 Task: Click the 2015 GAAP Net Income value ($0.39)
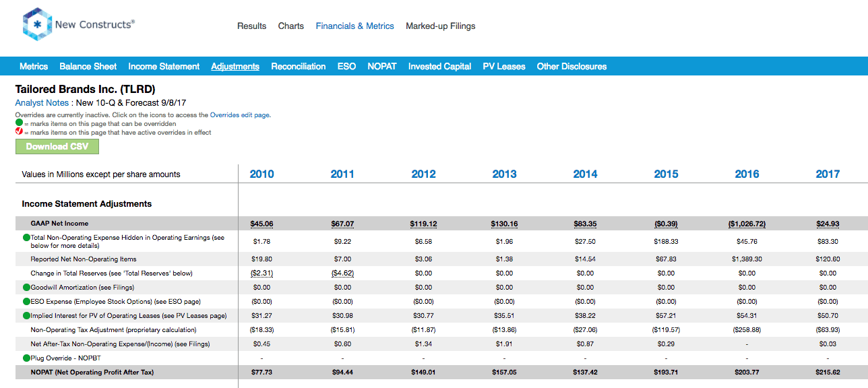666,224
